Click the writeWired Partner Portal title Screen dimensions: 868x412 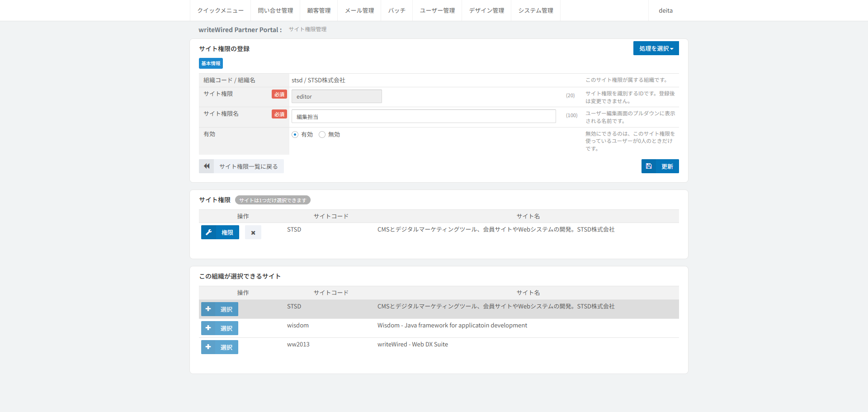click(240, 29)
